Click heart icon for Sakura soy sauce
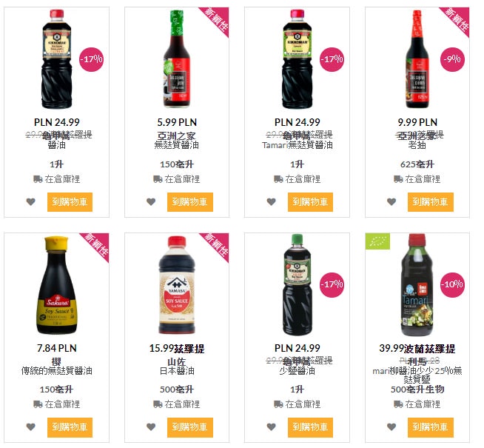The image size is (484, 448). tap(30, 427)
